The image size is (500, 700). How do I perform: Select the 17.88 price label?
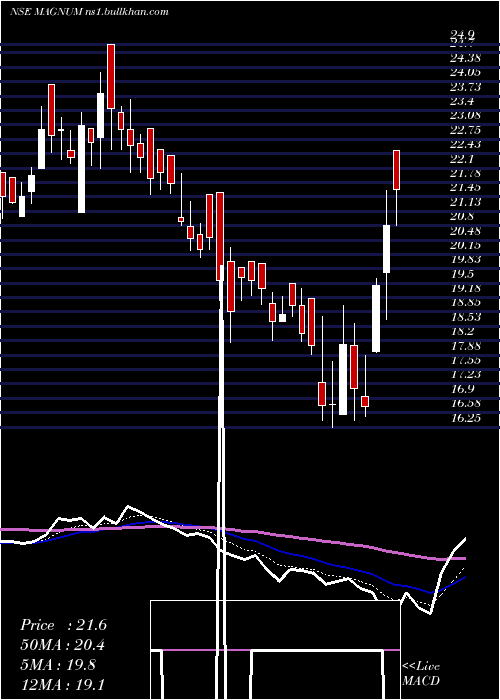pyautogui.click(x=465, y=346)
